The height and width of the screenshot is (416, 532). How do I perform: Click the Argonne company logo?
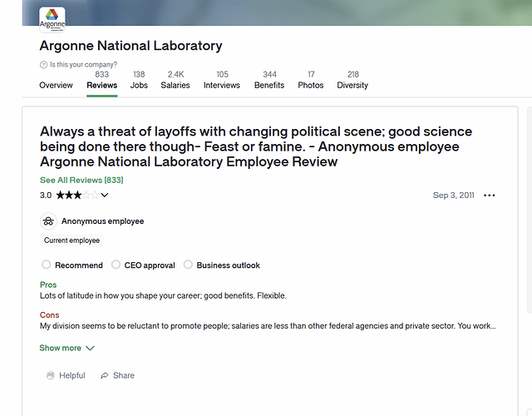(52, 17)
